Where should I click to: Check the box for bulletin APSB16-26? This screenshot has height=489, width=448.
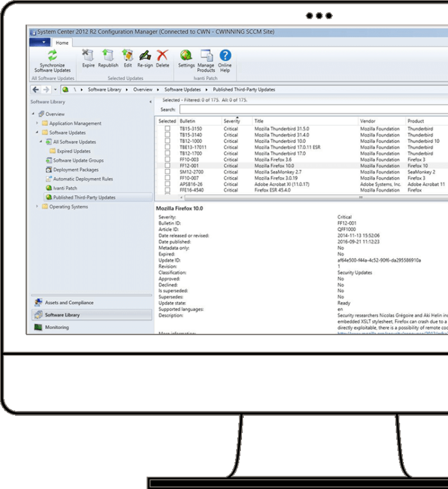[x=168, y=184]
